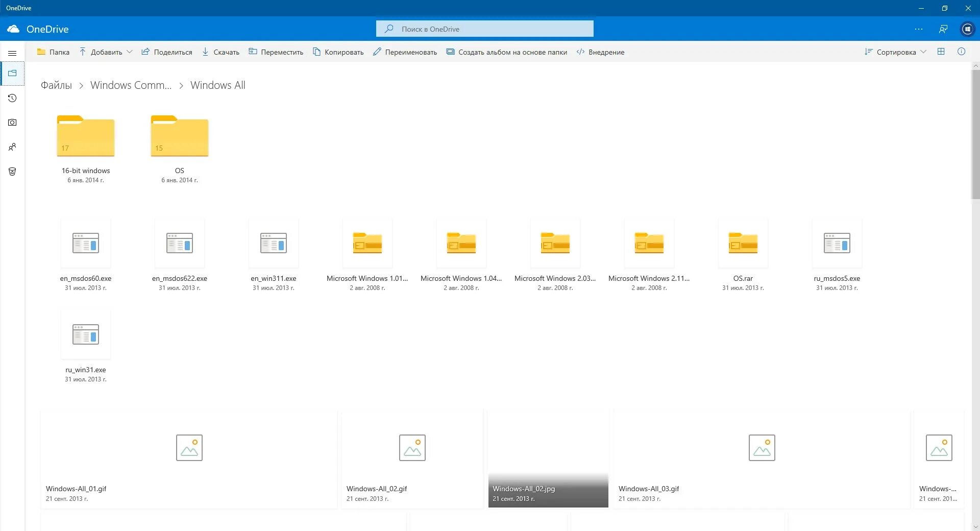This screenshot has width=980, height=531.
Task: Click the Поиск в OneDrive search field
Action: click(x=485, y=29)
